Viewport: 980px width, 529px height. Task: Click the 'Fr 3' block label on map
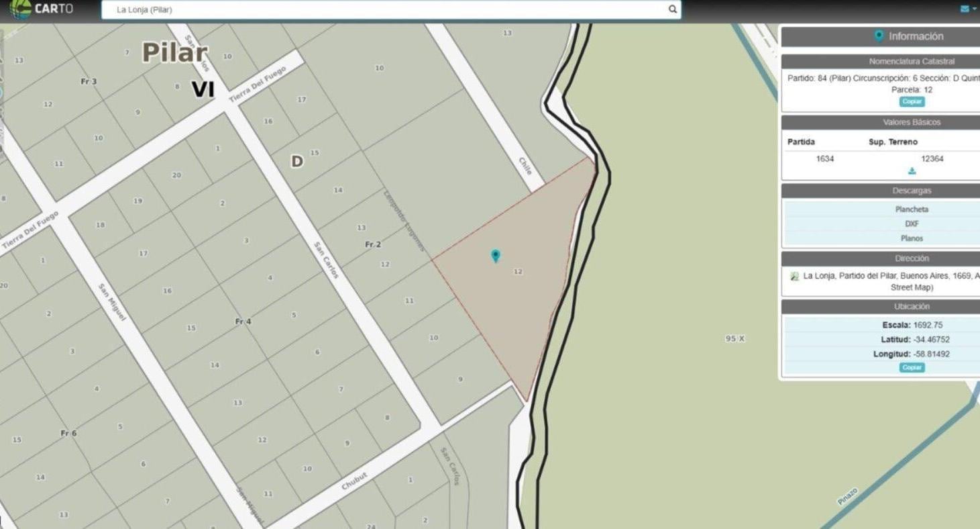pos(89,81)
